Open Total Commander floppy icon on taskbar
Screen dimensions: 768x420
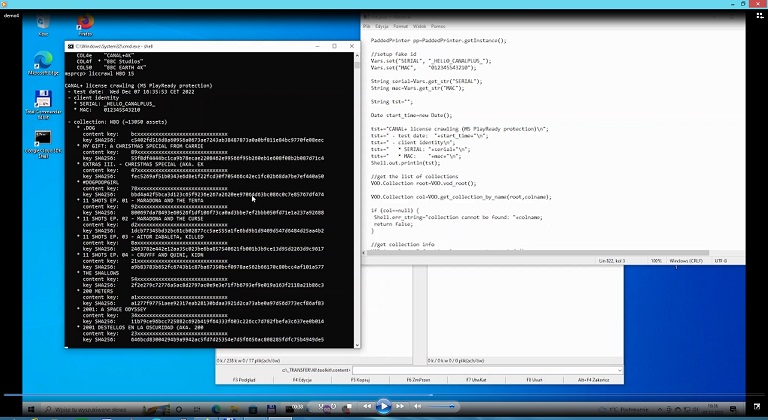[x=271, y=409]
